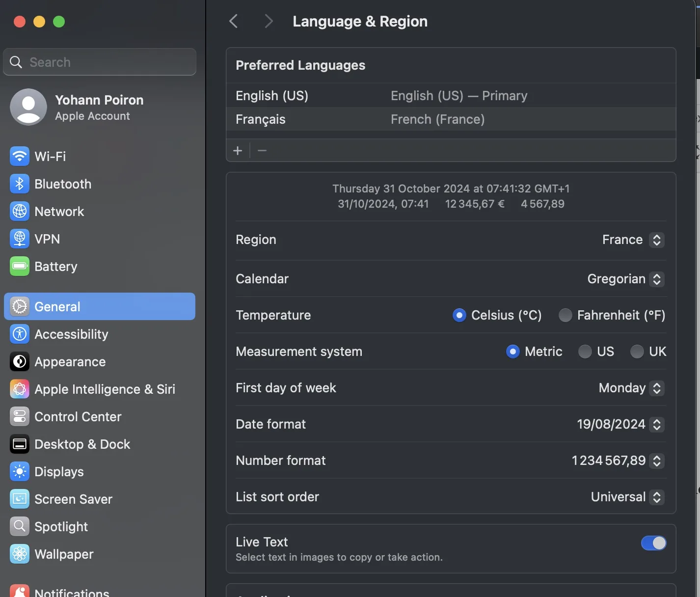
Task: Open the Wallpaper settings icon
Action: (20, 554)
